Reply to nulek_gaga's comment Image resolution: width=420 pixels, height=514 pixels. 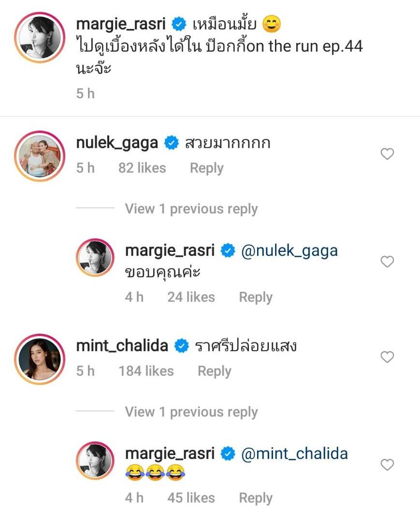(206, 168)
